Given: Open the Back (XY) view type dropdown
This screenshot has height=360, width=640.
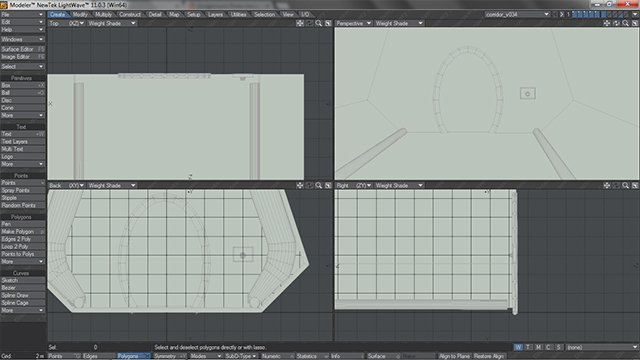Looking at the screenshot, I should click(67, 185).
